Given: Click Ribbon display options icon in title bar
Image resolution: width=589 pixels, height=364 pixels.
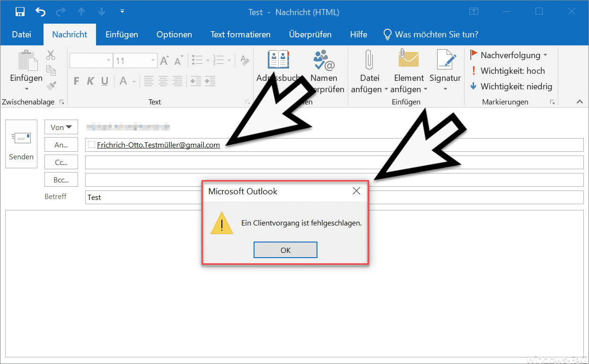Looking at the screenshot, I should tap(474, 11).
